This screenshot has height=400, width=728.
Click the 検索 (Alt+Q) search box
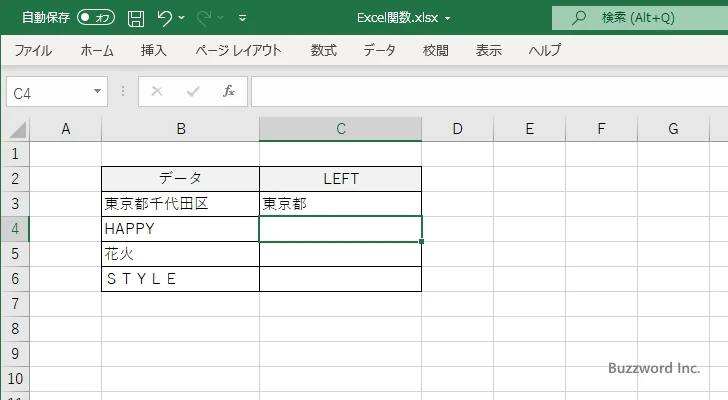[x=640, y=18]
